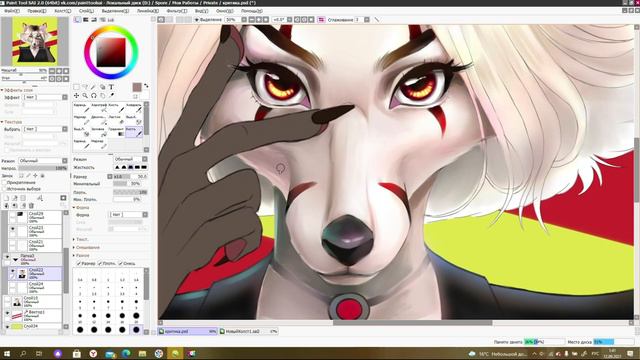
Task: Select the Hand pan tool
Action: pos(102,96)
